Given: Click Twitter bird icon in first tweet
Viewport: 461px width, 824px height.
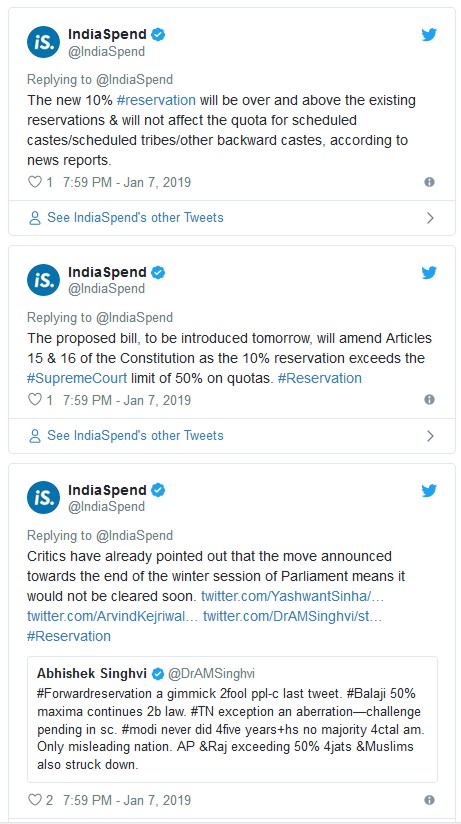Looking at the screenshot, I should (429, 35).
